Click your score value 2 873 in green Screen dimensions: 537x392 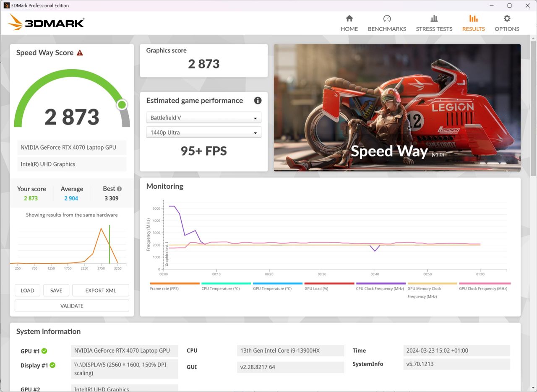click(31, 198)
